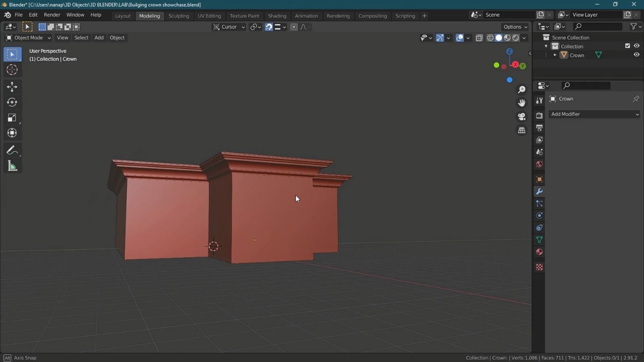Toggle the camera view icon
Viewport: 644px width, 362px height.
click(522, 117)
